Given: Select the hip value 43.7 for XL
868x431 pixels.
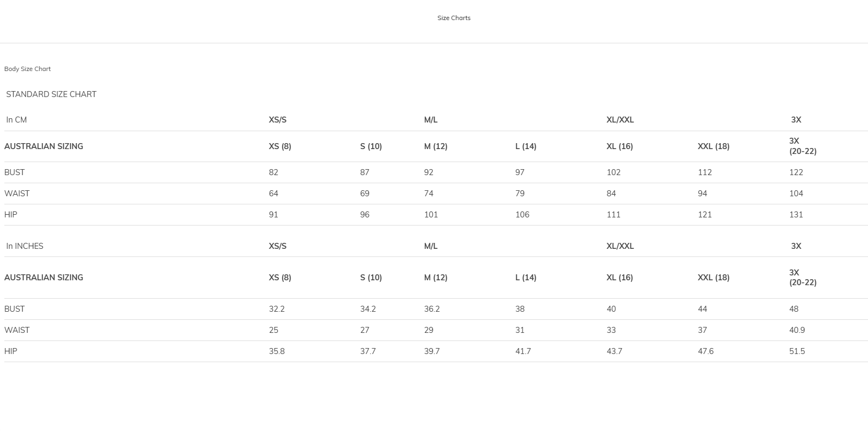Looking at the screenshot, I should pyautogui.click(x=614, y=351).
